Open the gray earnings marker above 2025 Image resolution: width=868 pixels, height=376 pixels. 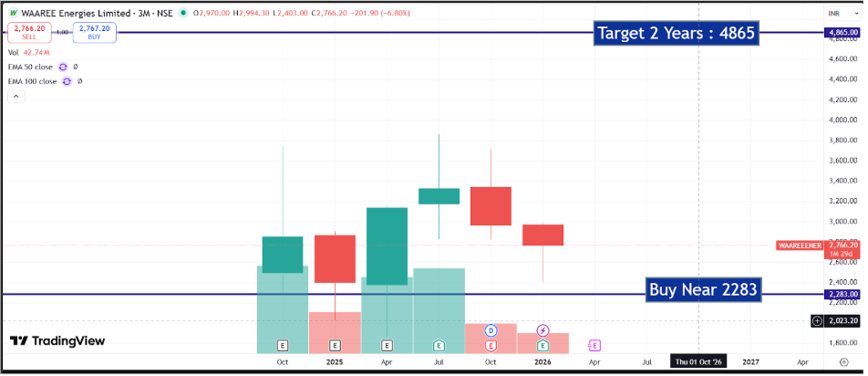click(335, 346)
